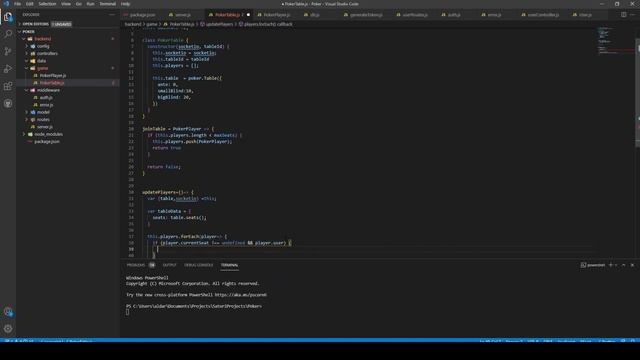Image resolution: width=640 pixels, height=360 pixels.
Task: Open the Manage gear icon
Action: click(8, 329)
